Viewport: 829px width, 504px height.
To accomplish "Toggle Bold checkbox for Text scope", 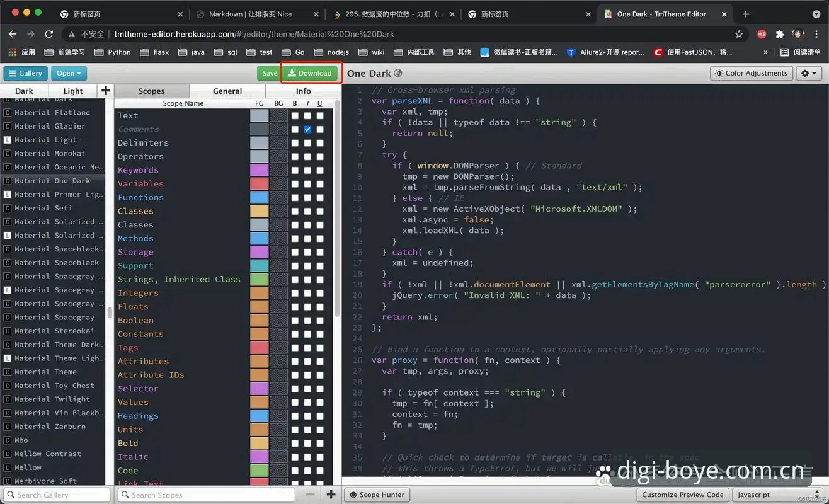I will click(295, 116).
